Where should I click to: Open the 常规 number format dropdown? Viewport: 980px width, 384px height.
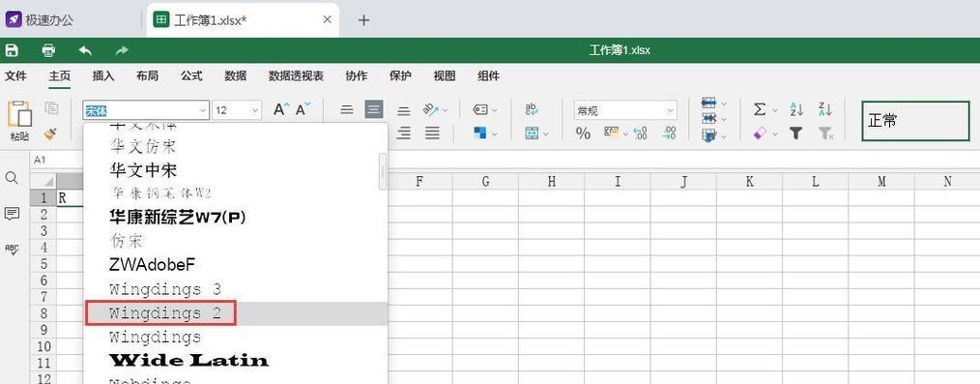coord(671,110)
